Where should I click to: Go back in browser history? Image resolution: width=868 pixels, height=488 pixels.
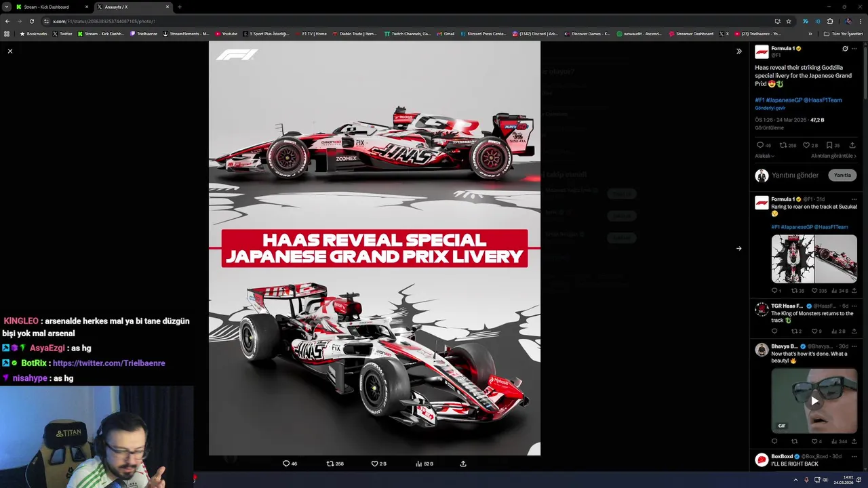[7, 21]
